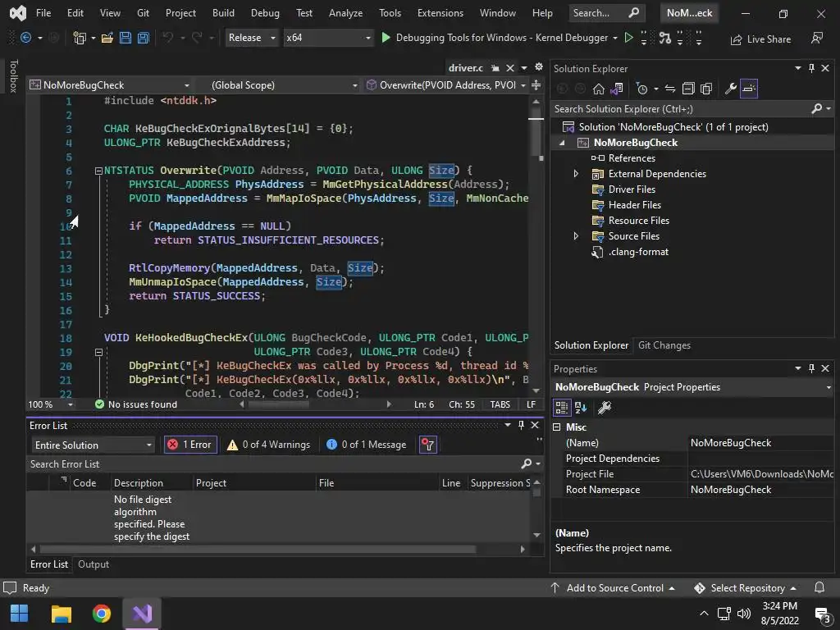Collapse the Overwrite function code block

pos(98,171)
